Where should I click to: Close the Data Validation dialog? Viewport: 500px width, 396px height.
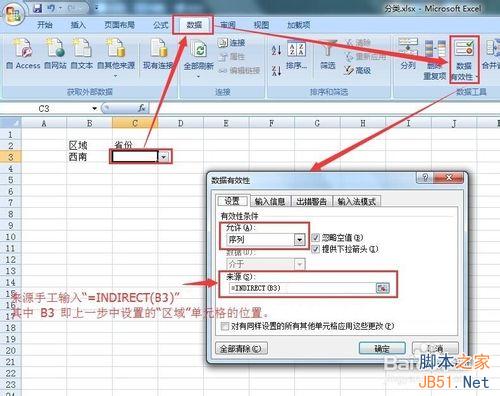pyautogui.click(x=449, y=177)
